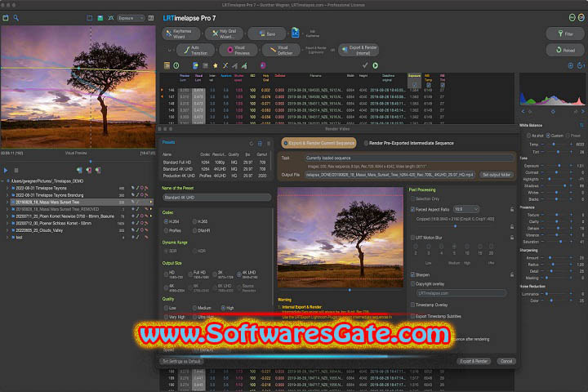This screenshot has width=588, height=392.
Task: Select Export & Render Current Sequence option
Action: coord(318,143)
